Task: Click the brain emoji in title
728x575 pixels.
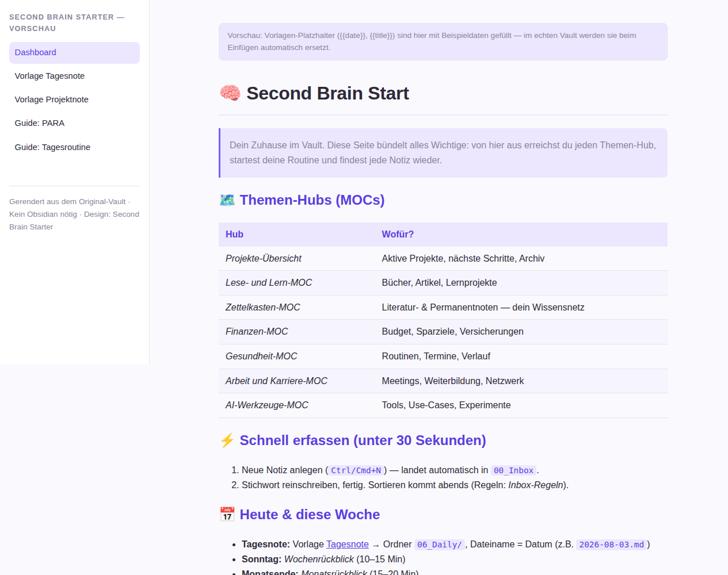Action: [x=230, y=93]
